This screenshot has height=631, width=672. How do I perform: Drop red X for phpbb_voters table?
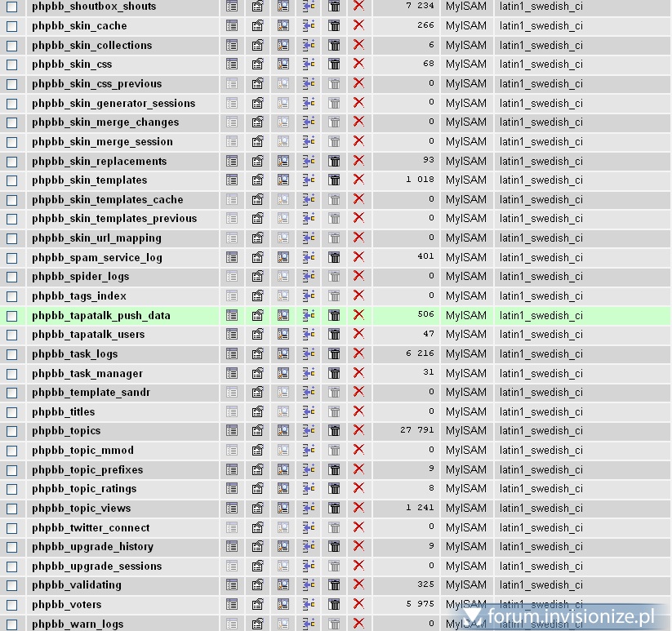(358, 604)
